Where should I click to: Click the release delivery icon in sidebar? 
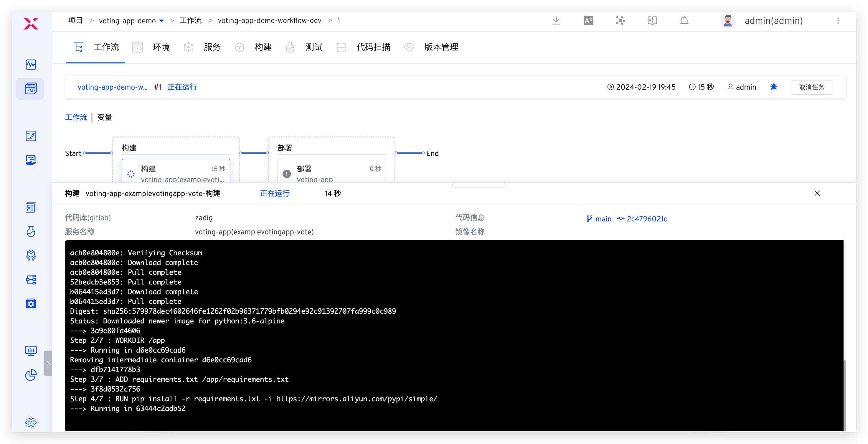[x=31, y=256]
